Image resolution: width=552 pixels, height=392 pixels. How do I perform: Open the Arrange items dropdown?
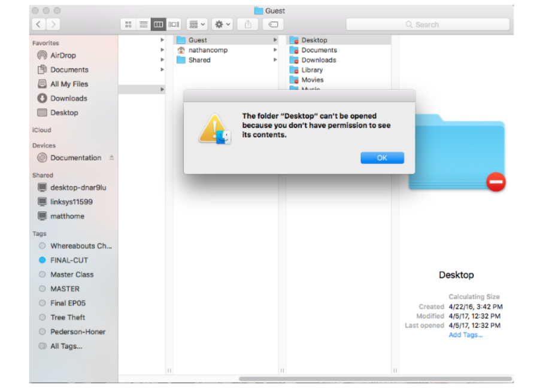196,25
